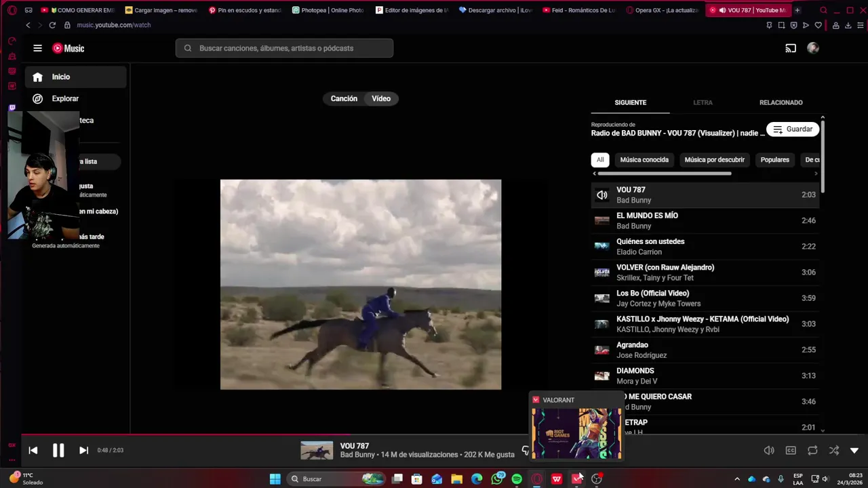Screen dimensions: 868x488
Task: Open the Twitch icon in Opera sidebar
Action: coord(12,108)
